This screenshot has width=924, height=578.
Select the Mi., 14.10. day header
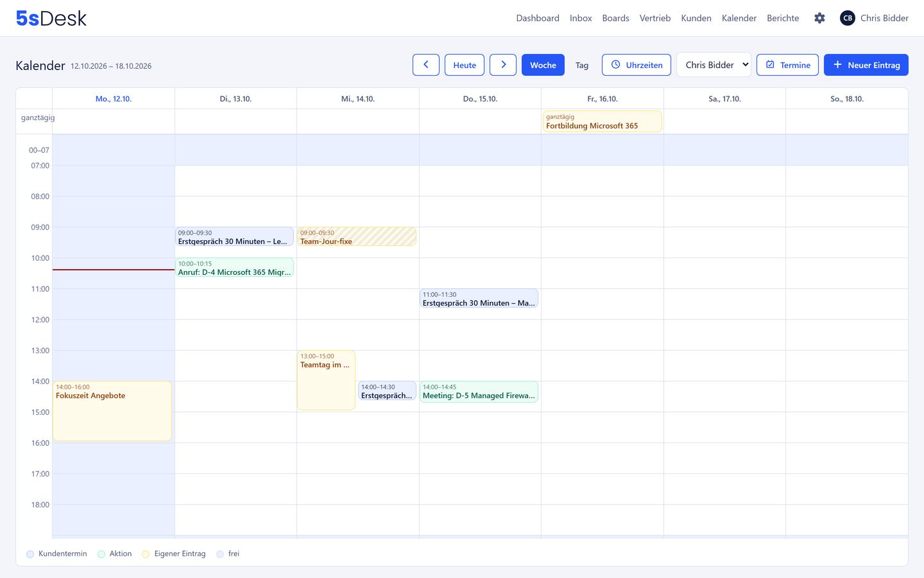pyautogui.click(x=358, y=99)
